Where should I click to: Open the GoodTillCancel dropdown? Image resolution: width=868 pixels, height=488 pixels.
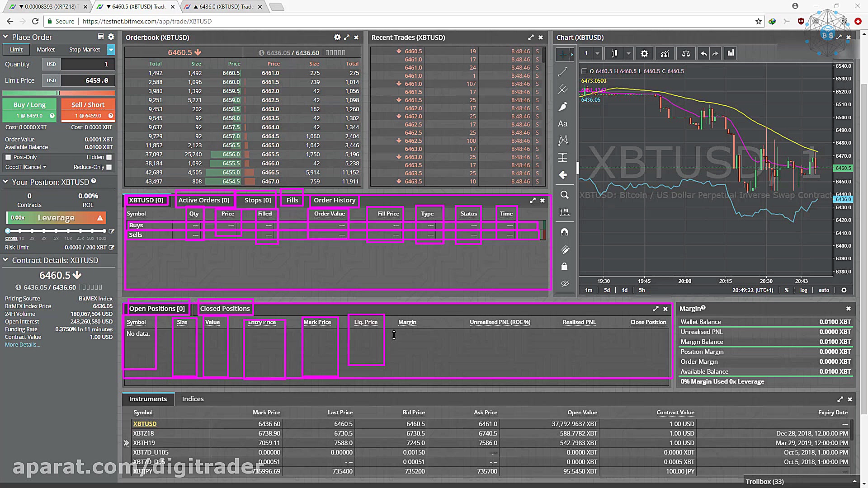[26, 167]
